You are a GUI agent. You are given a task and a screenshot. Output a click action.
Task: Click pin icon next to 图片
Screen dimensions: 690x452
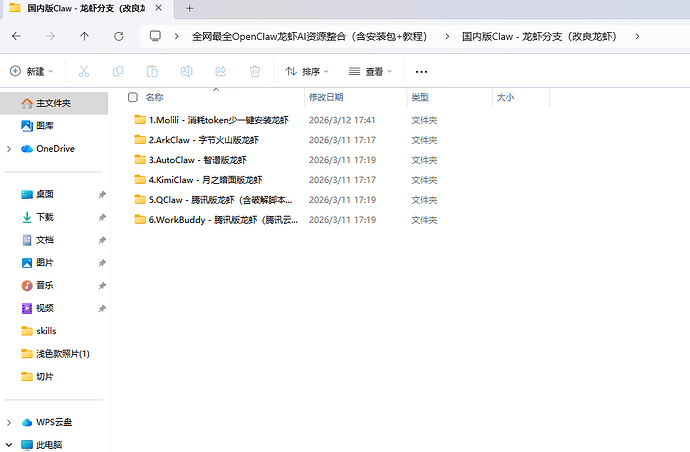coord(102,263)
